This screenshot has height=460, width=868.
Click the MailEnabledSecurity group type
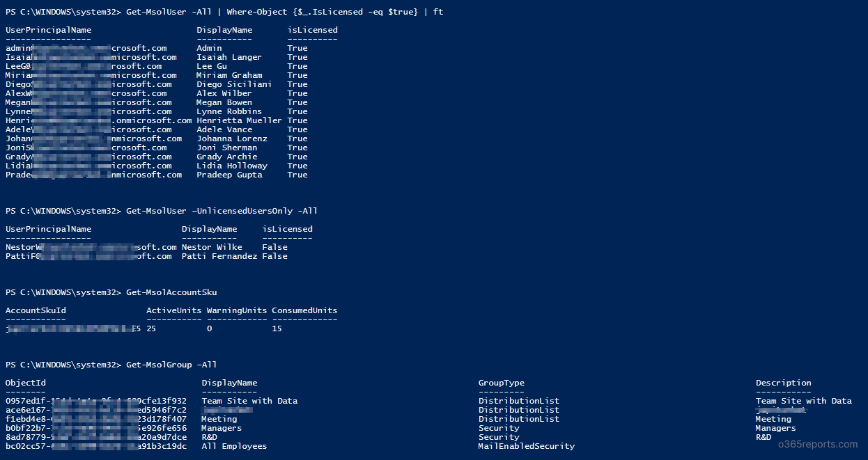click(526, 446)
